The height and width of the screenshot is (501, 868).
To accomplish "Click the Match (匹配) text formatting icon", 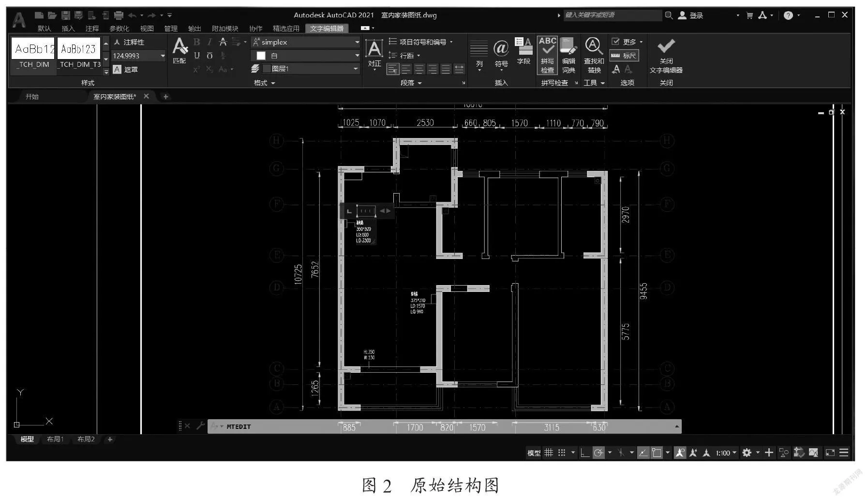I will [x=180, y=51].
